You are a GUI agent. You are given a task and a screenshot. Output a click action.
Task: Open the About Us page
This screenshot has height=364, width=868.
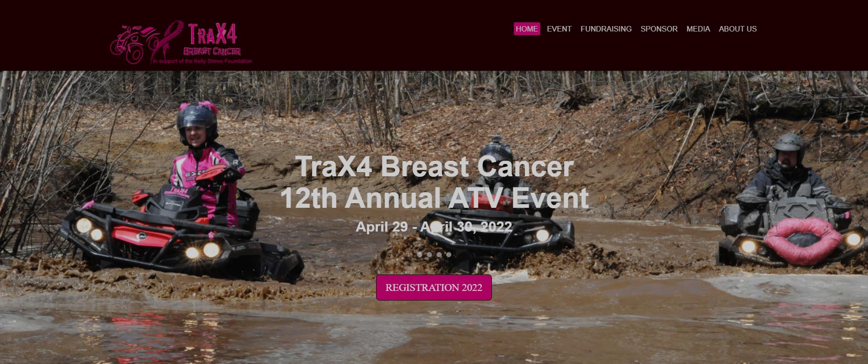737,29
